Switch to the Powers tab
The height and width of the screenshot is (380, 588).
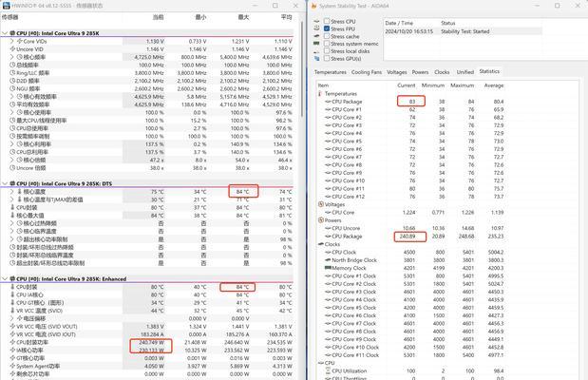[x=420, y=72]
